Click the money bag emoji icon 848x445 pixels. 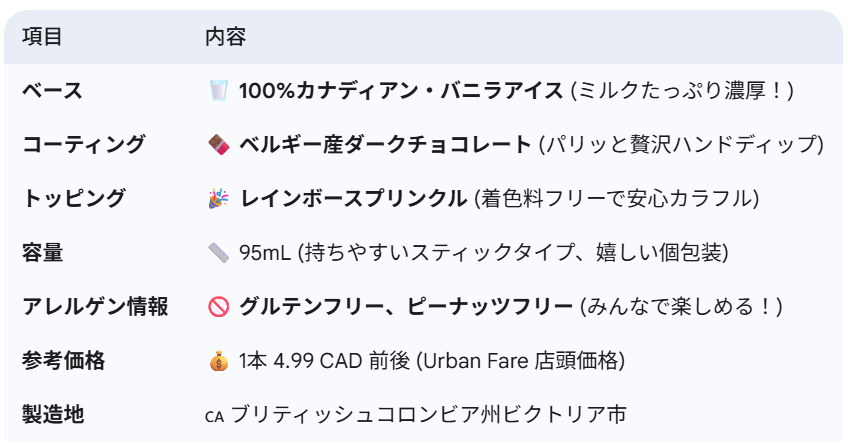tap(218, 361)
